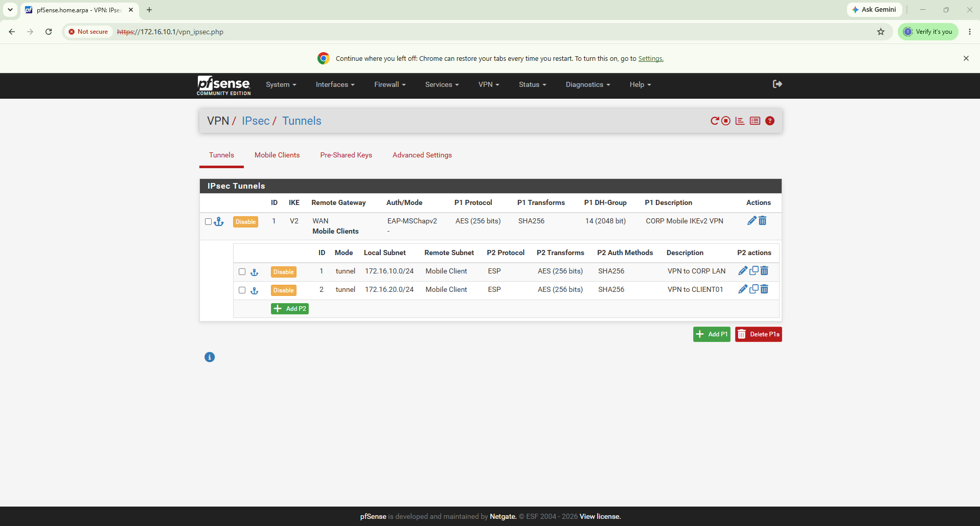Close the pfSense browser tab

click(x=131, y=10)
